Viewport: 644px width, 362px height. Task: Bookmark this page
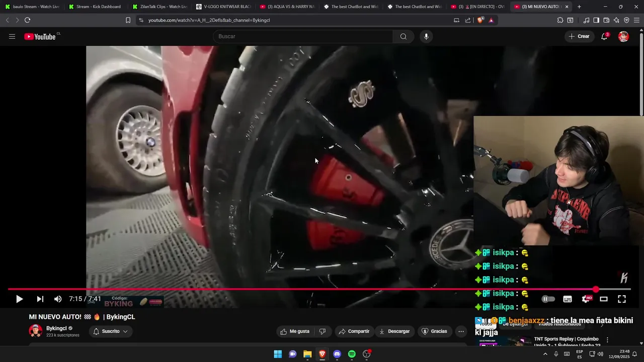pos(128,20)
